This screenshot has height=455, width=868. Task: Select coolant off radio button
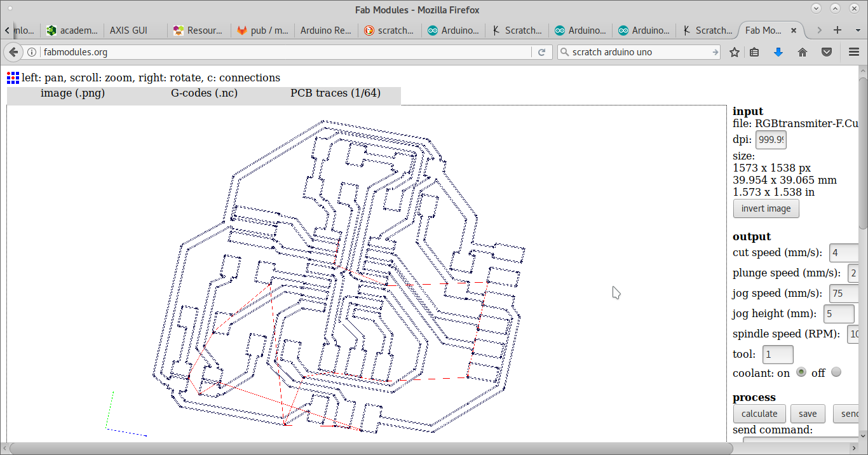pyautogui.click(x=836, y=372)
